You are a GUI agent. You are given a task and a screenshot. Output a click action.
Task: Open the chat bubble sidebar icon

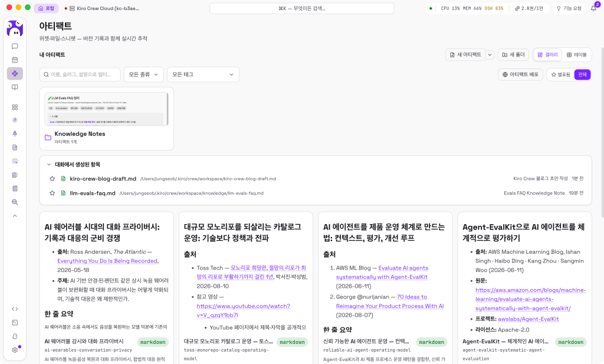click(15, 47)
